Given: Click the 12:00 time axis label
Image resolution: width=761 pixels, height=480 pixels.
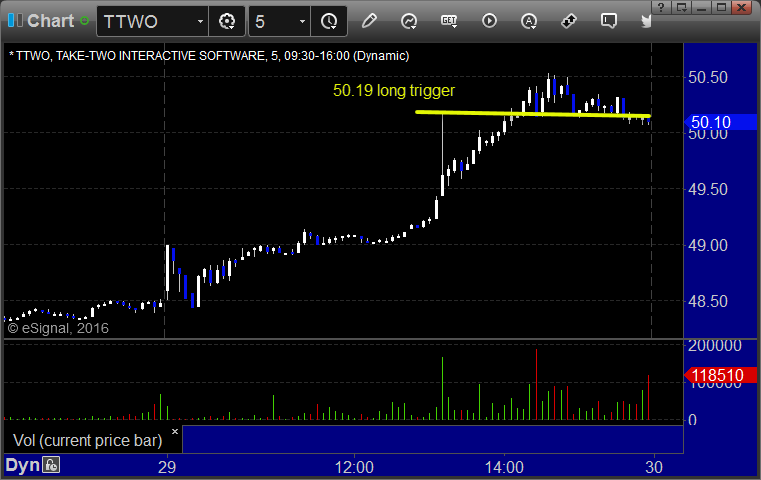Looking at the screenshot, I should 354,467.
